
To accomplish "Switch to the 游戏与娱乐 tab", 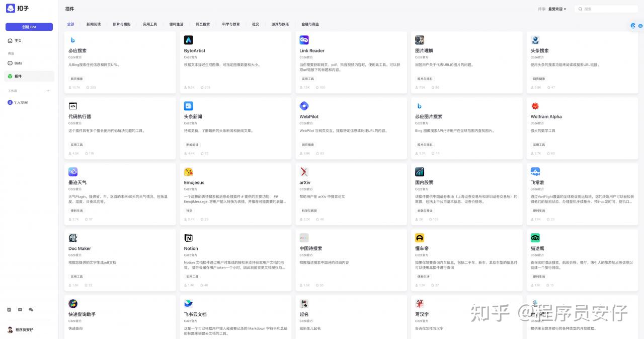I will (x=280, y=24).
